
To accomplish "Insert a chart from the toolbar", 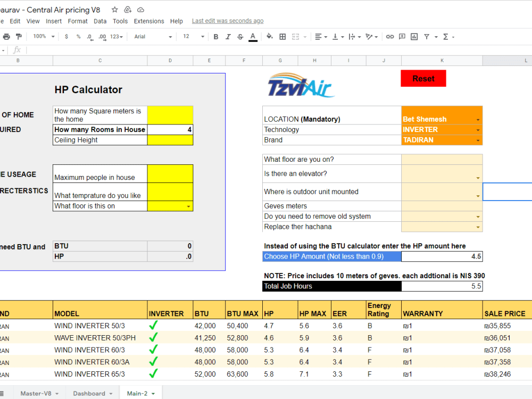I will click(414, 36).
